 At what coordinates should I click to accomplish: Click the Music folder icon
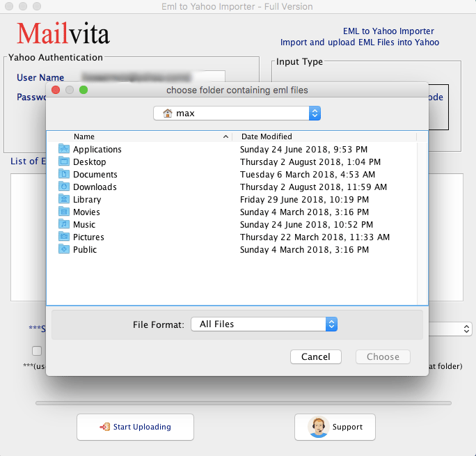[64, 224]
